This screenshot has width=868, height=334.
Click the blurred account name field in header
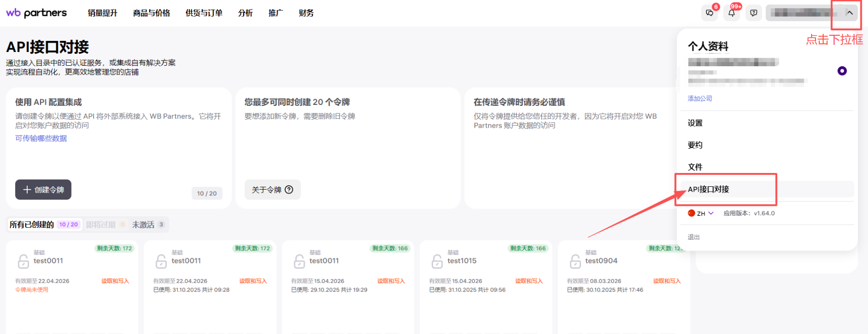[805, 13]
